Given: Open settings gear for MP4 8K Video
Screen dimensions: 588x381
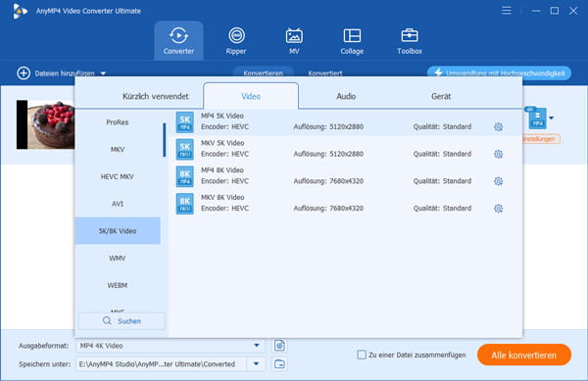Looking at the screenshot, I should [498, 181].
